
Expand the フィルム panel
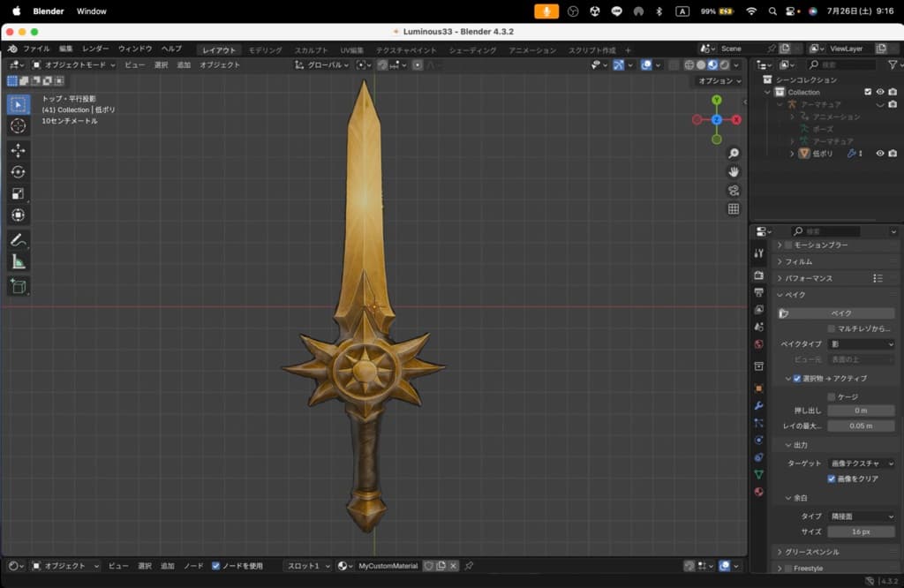(x=799, y=262)
